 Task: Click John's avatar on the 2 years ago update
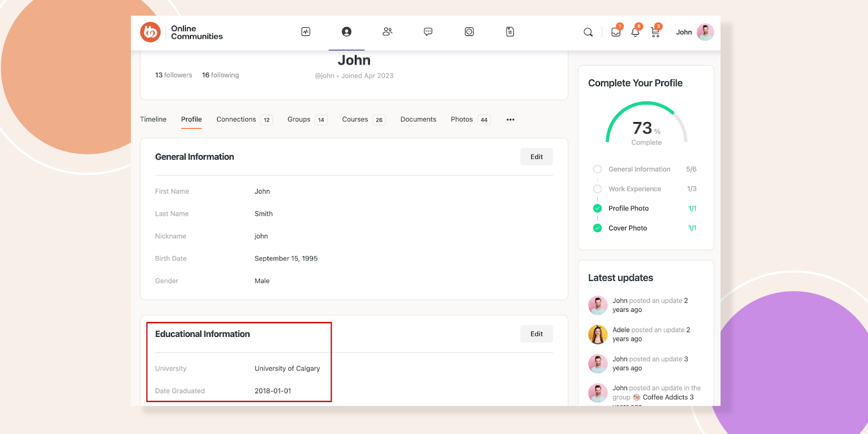click(598, 305)
